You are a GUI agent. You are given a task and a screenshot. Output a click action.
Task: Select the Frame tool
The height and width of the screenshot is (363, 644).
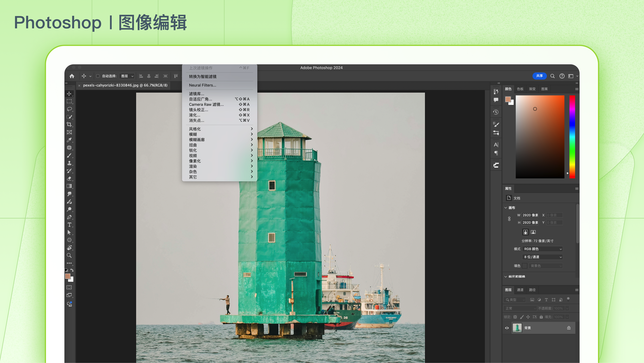(69, 132)
